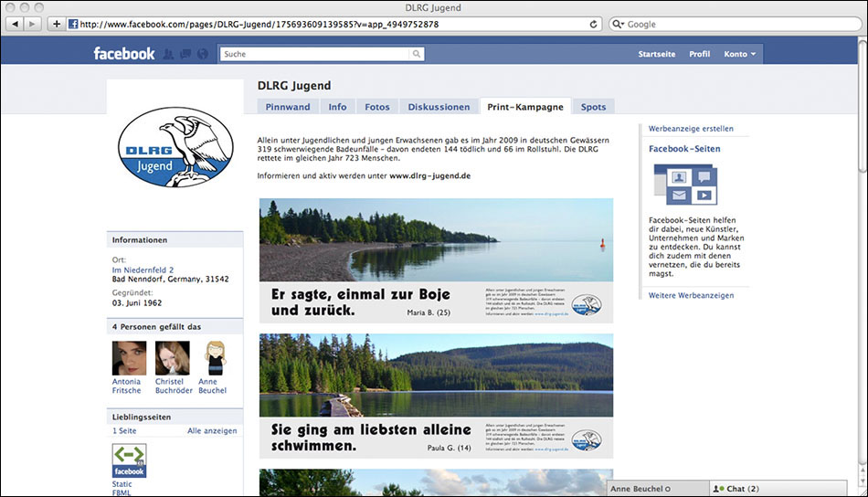Click the Google search magnifier icon
Image resolution: width=868 pixels, height=497 pixels.
coord(618,24)
